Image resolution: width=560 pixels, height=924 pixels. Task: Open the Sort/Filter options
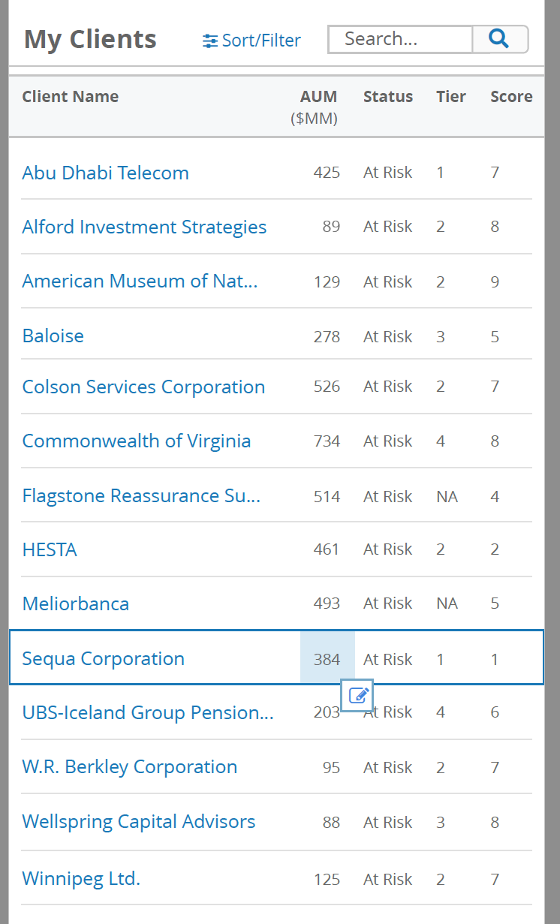[251, 41]
